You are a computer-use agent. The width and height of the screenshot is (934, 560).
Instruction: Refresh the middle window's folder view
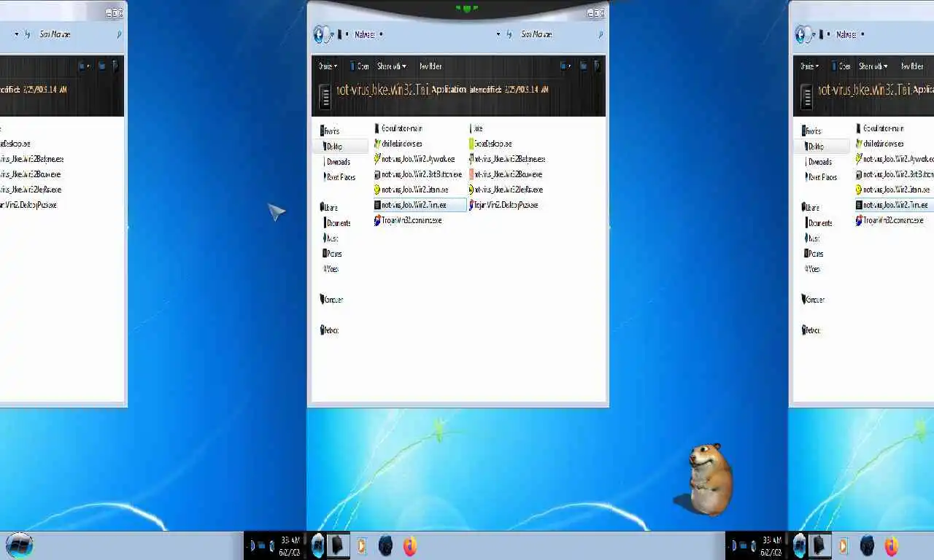click(509, 34)
